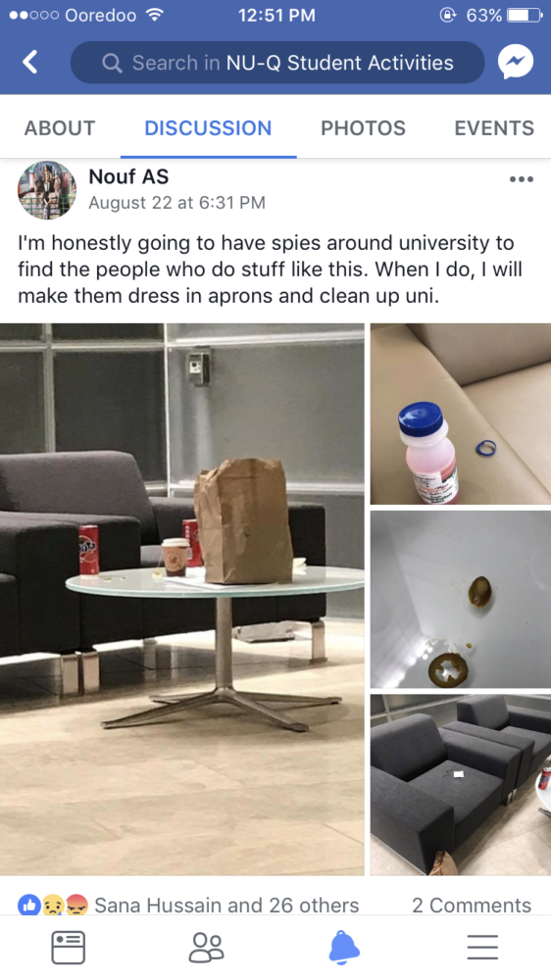The height and width of the screenshot is (980, 551).
Task: Open the paper bag table photo
Action: (182, 600)
